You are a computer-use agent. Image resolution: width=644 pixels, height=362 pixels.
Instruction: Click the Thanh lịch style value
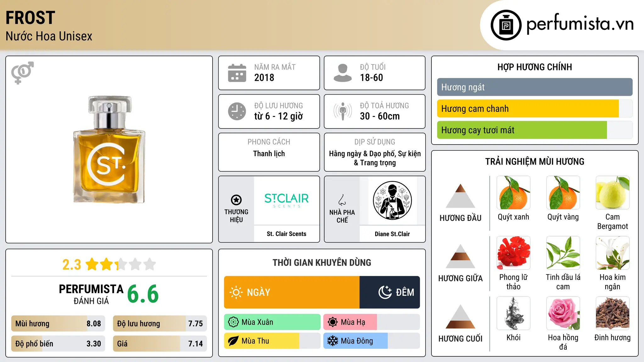(x=269, y=154)
